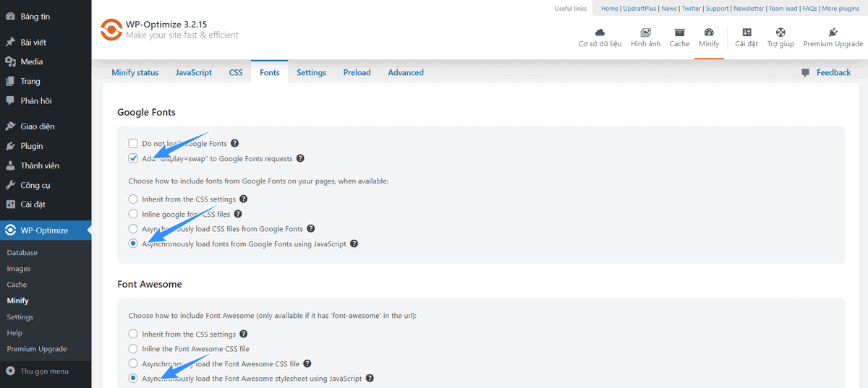868x388 pixels.
Task: Open the Cache icon in top navigation
Action: 679,33
